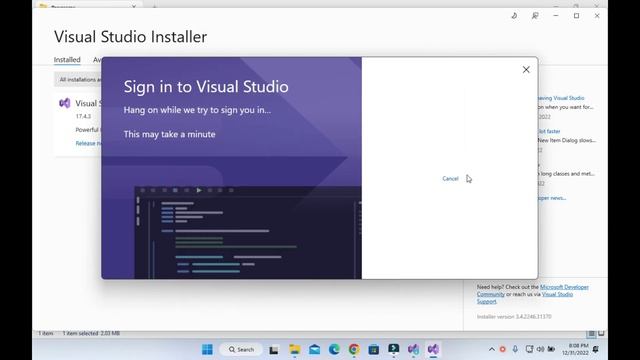640x360 pixels.
Task: Click the 17.4.3 version number
Action: coord(83,116)
